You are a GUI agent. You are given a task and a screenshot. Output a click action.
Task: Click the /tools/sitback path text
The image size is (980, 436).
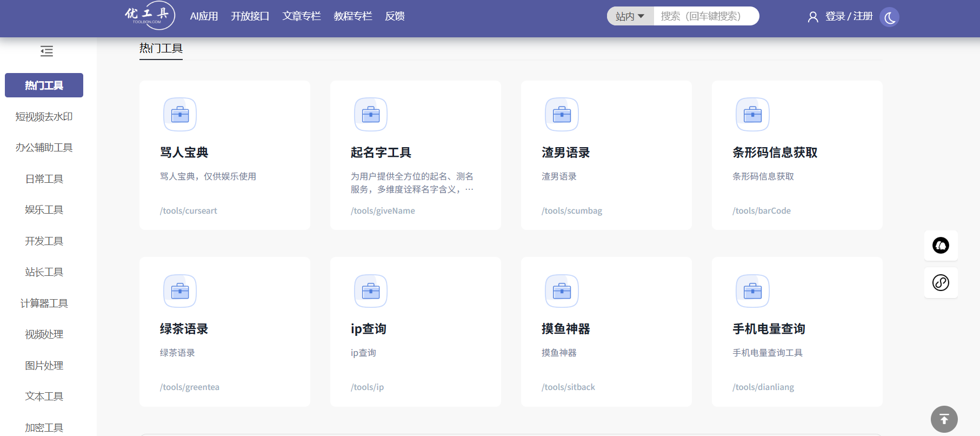coord(568,387)
